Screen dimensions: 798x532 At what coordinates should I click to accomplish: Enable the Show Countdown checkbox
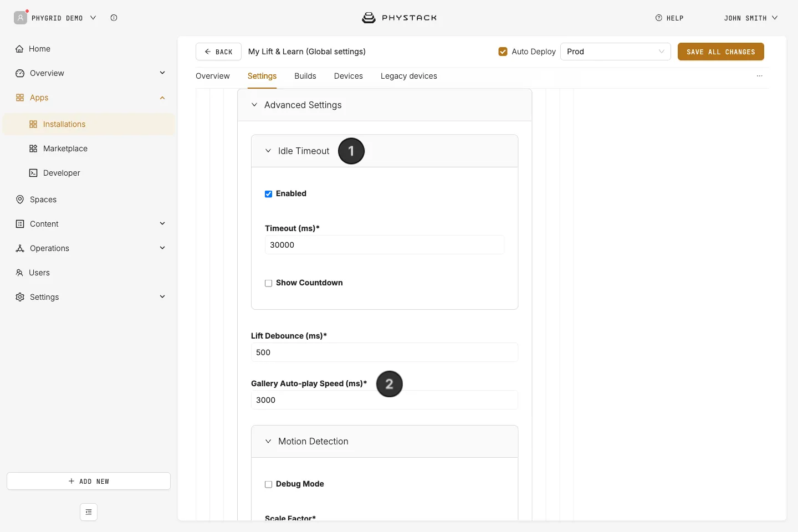pos(268,283)
